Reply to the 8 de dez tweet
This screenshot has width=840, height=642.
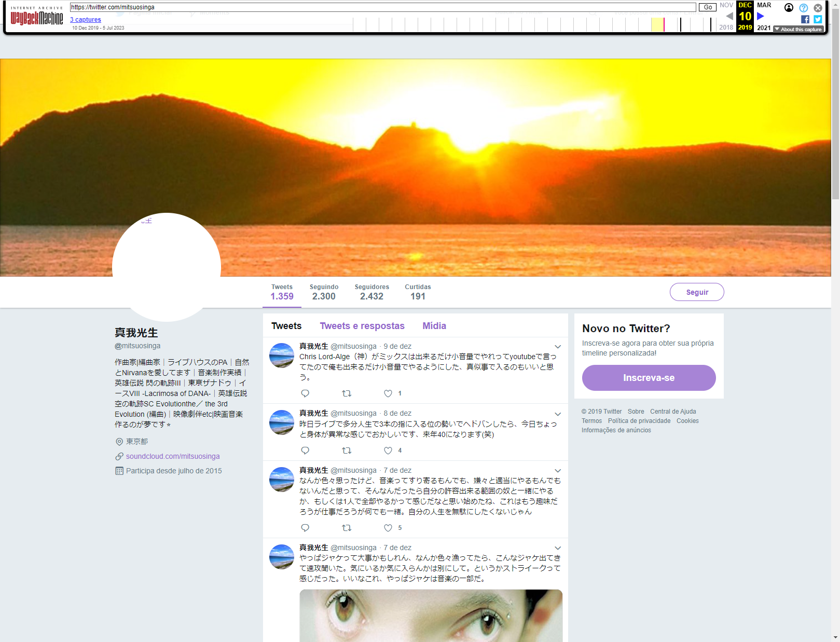(x=305, y=450)
